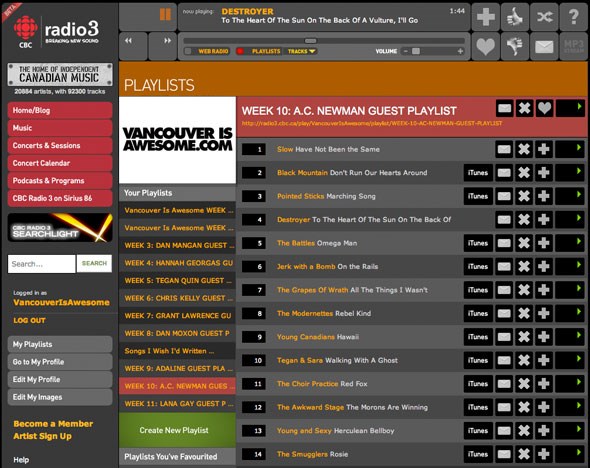This screenshot has height=468, width=590.
Task: Delete the Week 10 A.C. Newman playlist
Action: [x=524, y=108]
